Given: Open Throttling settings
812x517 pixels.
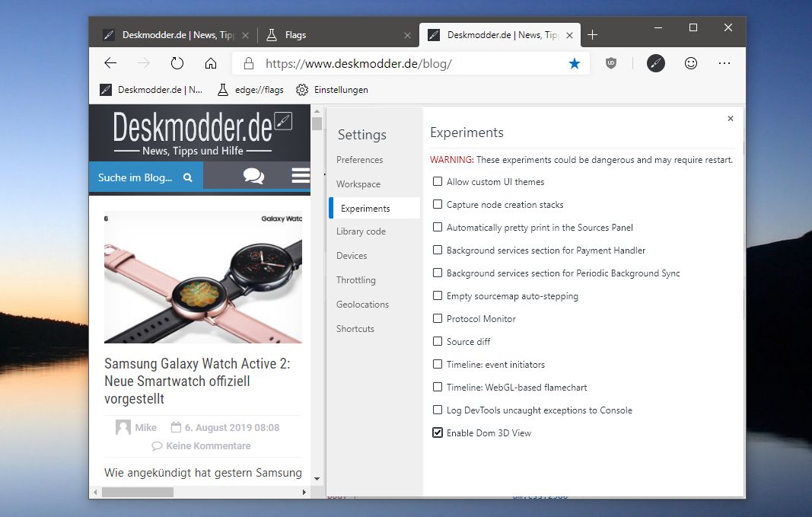Looking at the screenshot, I should click(x=355, y=279).
